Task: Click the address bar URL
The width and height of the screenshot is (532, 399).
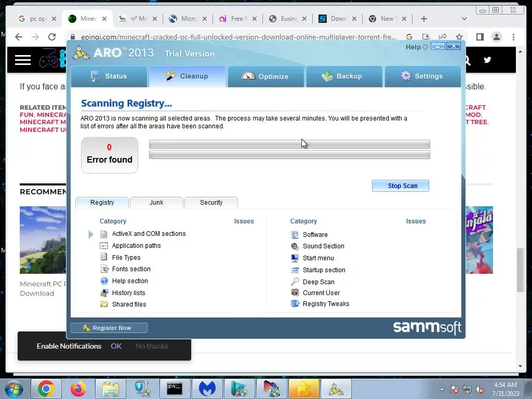Action: coord(238,37)
